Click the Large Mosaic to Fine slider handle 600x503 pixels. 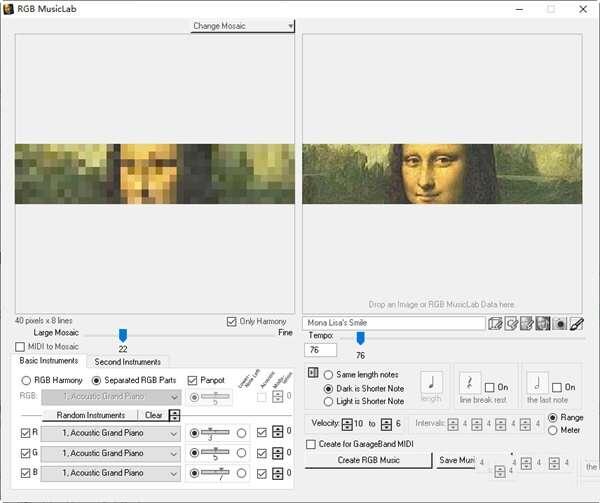[x=123, y=335]
